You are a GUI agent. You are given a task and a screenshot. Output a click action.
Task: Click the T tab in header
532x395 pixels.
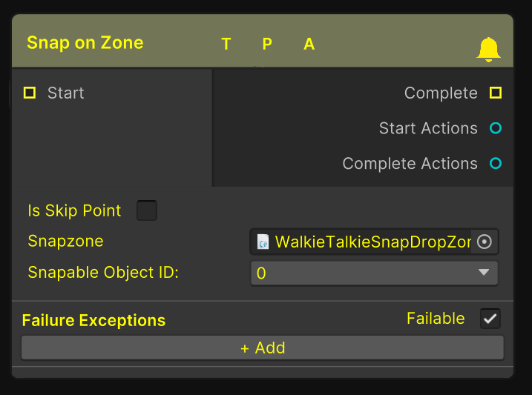pos(226,44)
